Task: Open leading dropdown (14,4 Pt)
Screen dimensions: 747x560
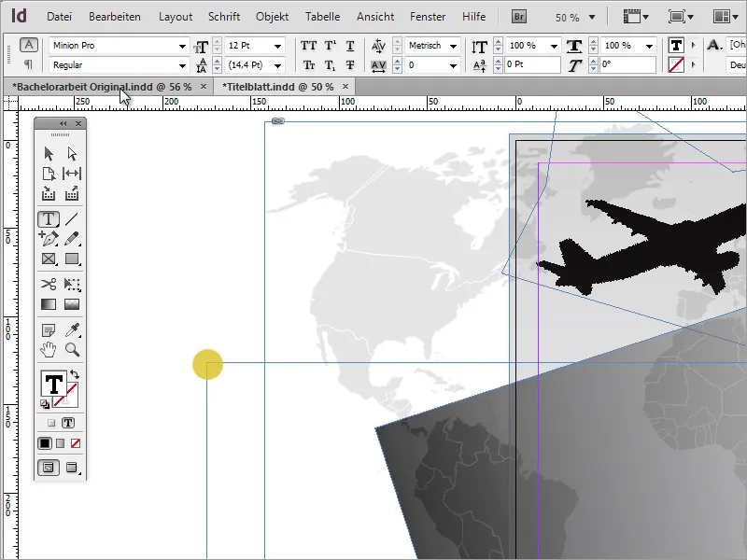Action: pyautogui.click(x=277, y=65)
